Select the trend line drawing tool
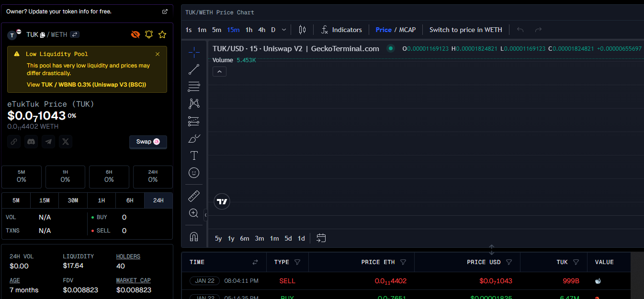644x299 pixels. tap(194, 69)
